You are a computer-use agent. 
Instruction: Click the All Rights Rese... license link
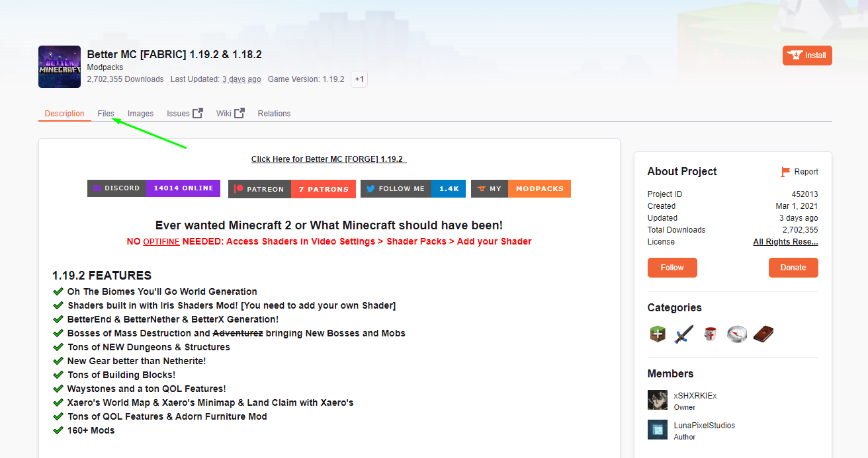[785, 242]
